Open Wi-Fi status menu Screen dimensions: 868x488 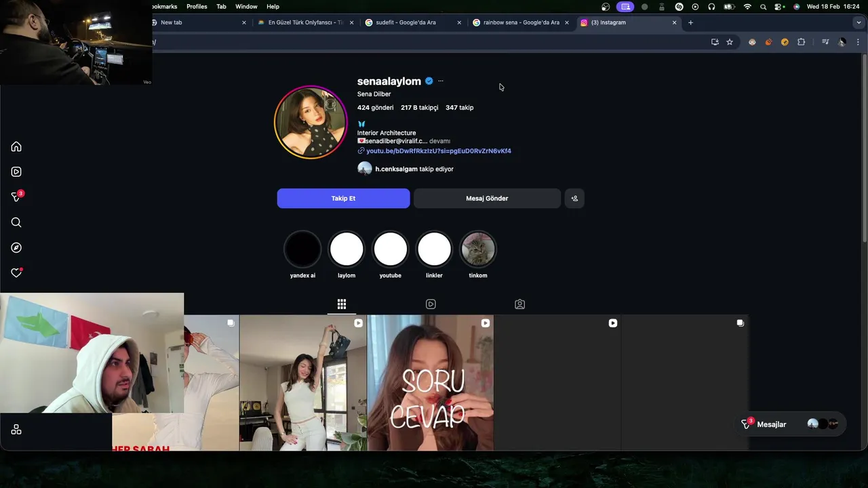[x=747, y=6]
